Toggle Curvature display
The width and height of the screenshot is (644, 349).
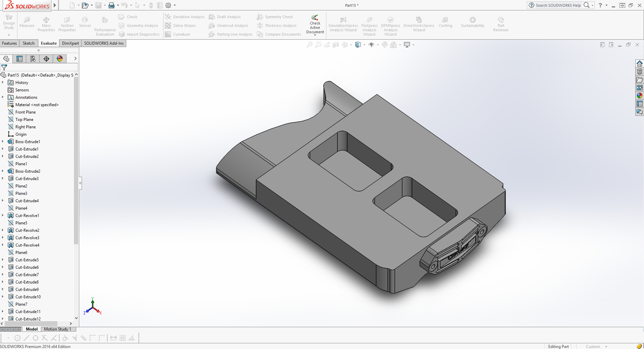[178, 34]
